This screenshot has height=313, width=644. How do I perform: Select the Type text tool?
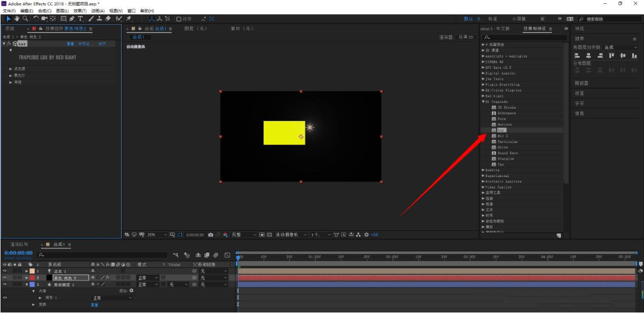tap(81, 19)
